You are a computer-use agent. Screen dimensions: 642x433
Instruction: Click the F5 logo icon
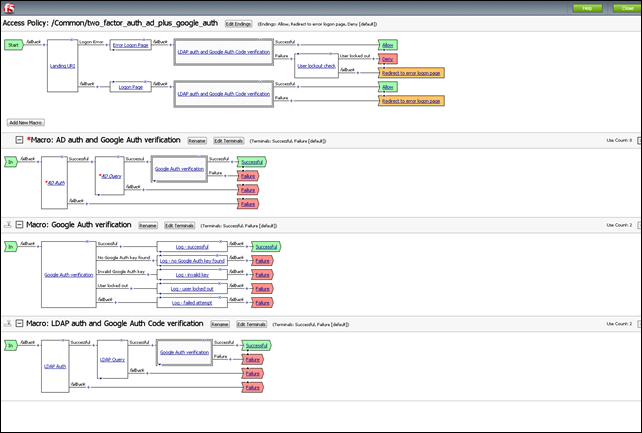click(x=11, y=9)
